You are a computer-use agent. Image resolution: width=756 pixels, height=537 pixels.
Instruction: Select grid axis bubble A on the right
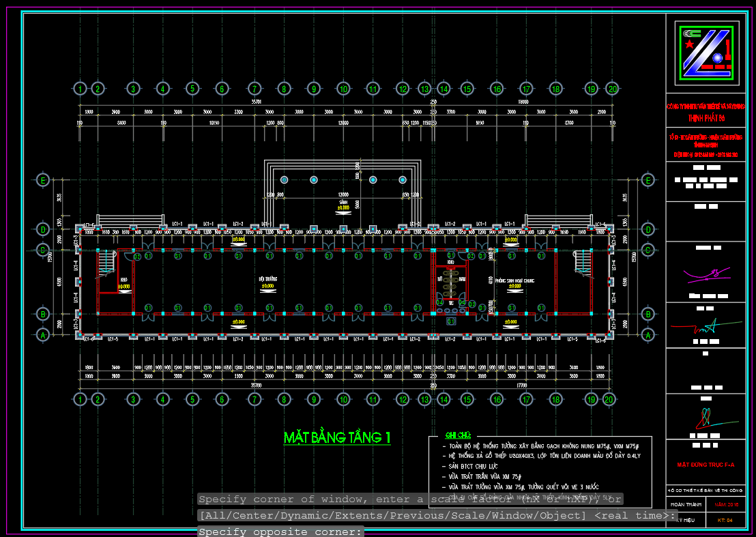coord(648,334)
